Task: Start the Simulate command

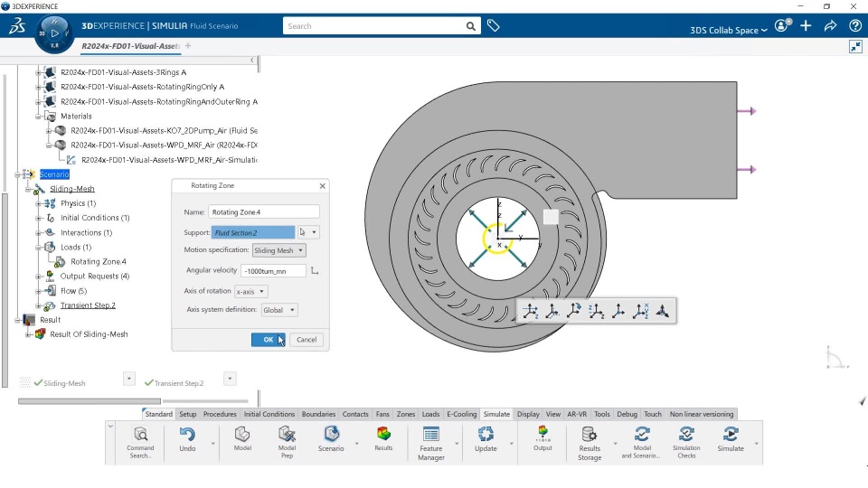Action: click(731, 439)
